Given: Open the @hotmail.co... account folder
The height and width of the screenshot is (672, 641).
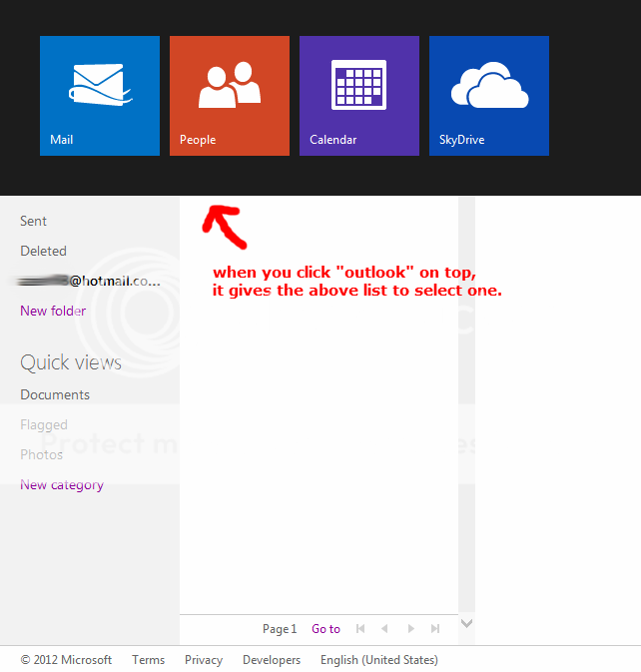Looking at the screenshot, I should (x=89, y=282).
